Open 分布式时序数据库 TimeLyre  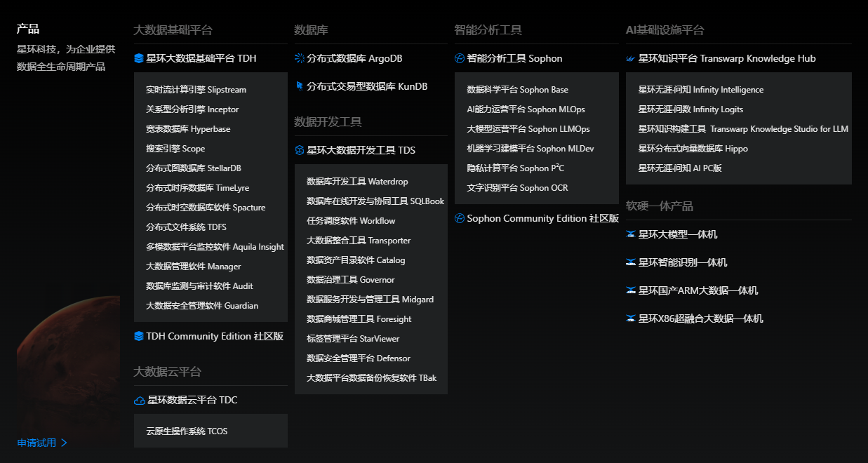pyautogui.click(x=197, y=188)
